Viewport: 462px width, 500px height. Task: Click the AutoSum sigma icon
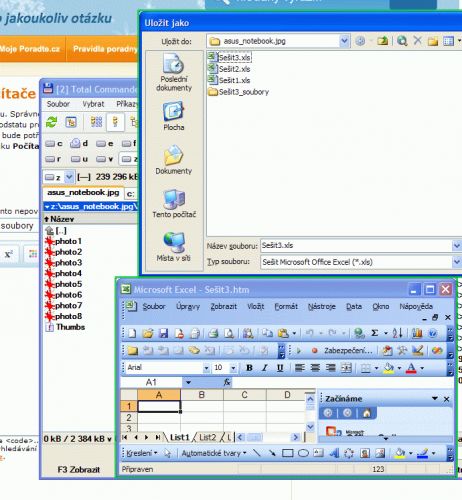[375, 333]
